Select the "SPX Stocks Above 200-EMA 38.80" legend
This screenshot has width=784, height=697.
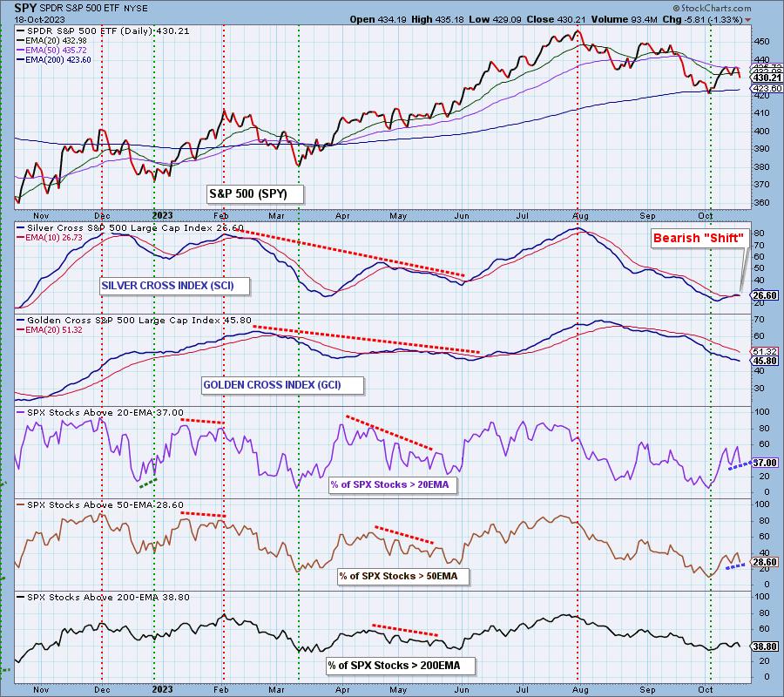coord(104,597)
